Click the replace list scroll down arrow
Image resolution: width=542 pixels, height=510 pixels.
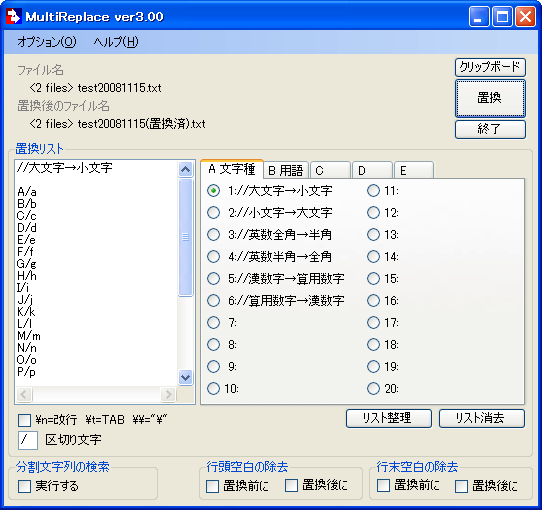(x=186, y=377)
